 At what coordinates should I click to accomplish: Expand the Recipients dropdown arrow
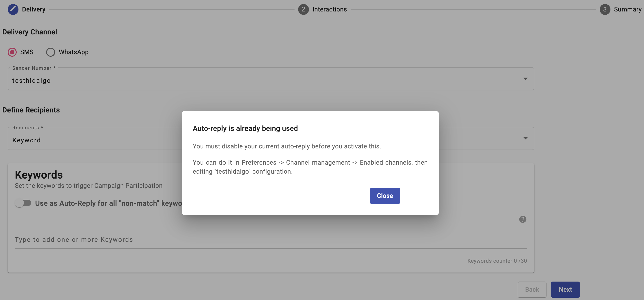point(525,138)
